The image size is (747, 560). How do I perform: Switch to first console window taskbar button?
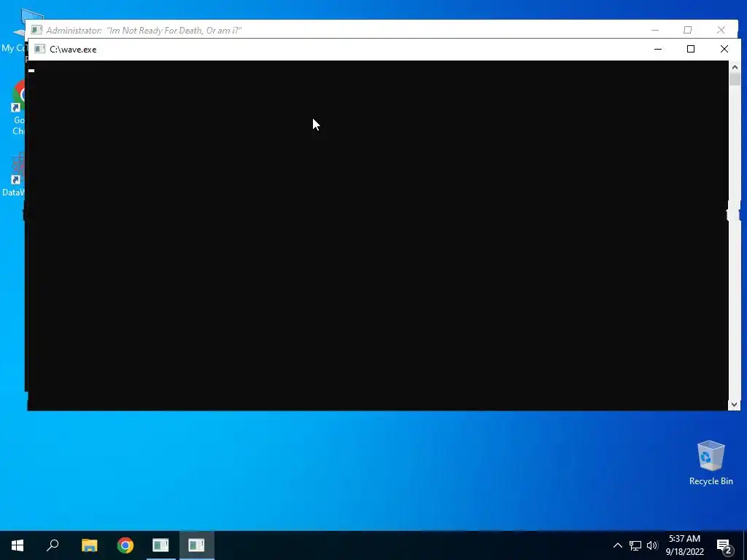(x=160, y=545)
